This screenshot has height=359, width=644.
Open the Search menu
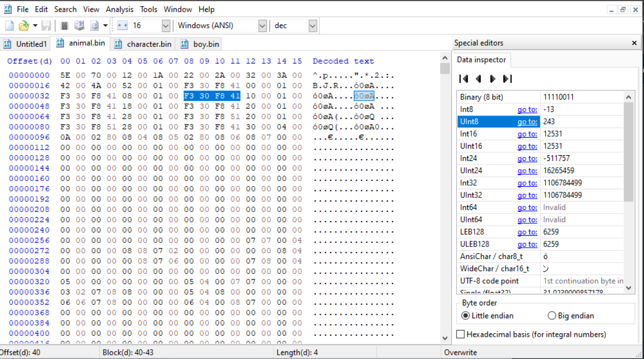(65, 9)
